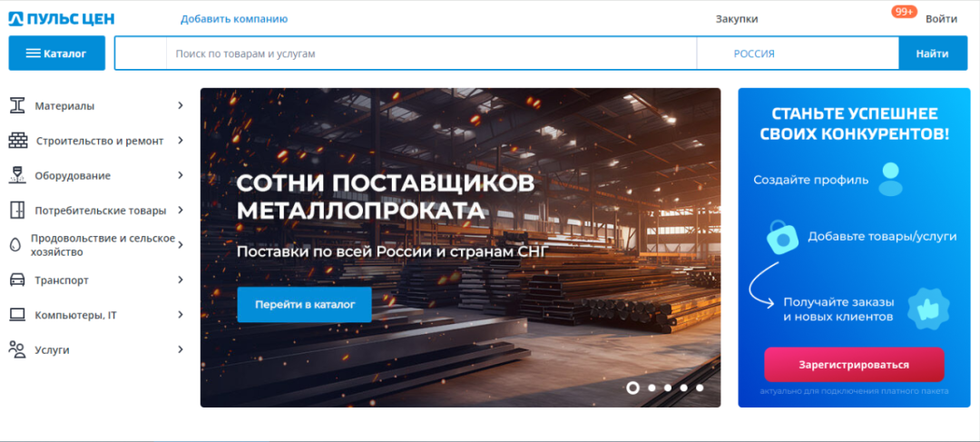Image resolution: width=980 pixels, height=442 pixels.
Task: Click the thumbs-up badge icon in promo banner
Action: 927,309
